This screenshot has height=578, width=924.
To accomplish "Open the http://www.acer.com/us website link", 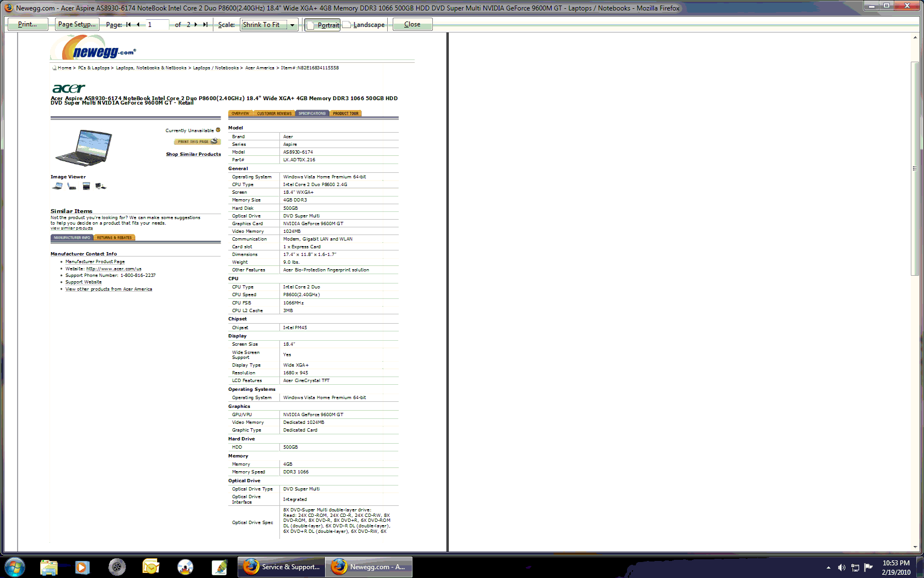I will point(114,269).
